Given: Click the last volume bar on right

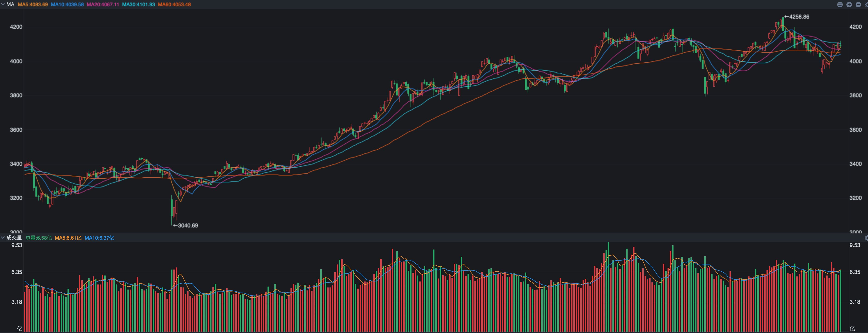Looking at the screenshot, I should (x=841, y=301).
